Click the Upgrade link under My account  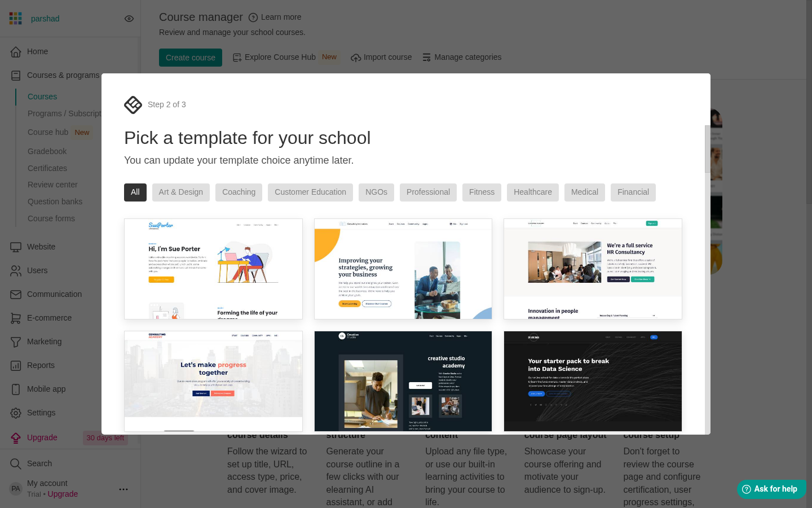tap(63, 494)
